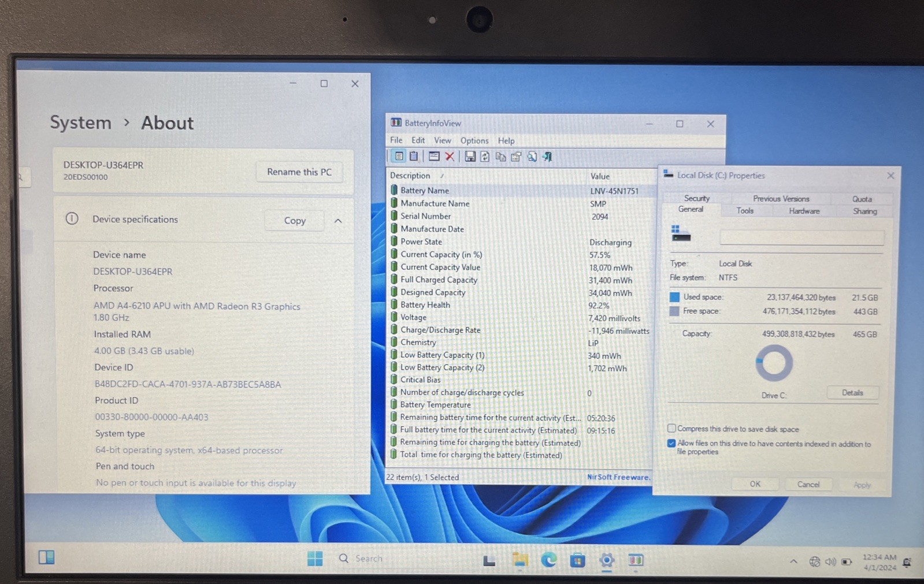Select the Power State row
The height and width of the screenshot is (584, 924).
click(x=519, y=241)
